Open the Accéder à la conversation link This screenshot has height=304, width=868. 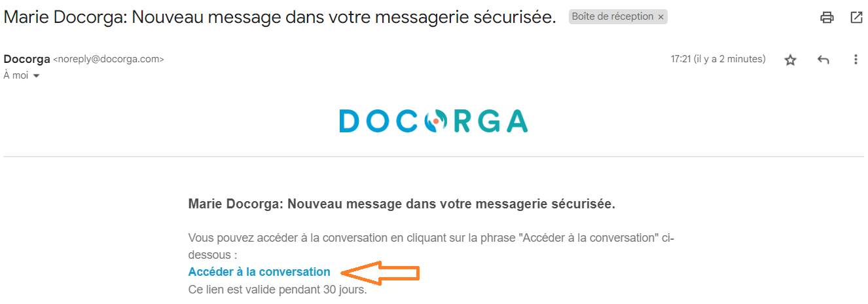259,272
